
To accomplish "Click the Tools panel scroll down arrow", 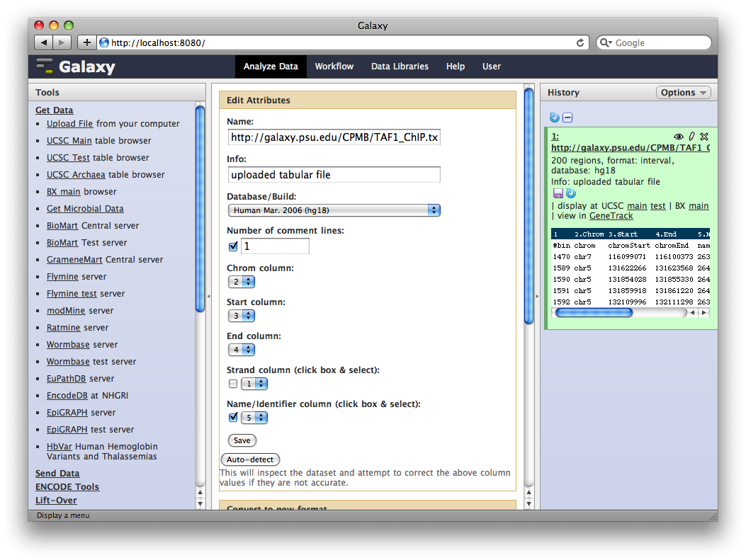I will [x=200, y=504].
